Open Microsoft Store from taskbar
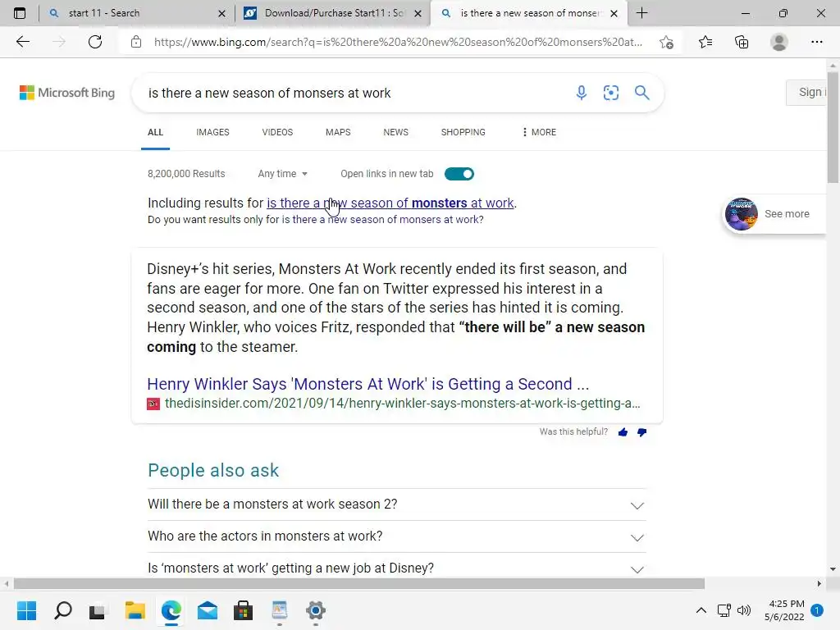 (x=243, y=610)
